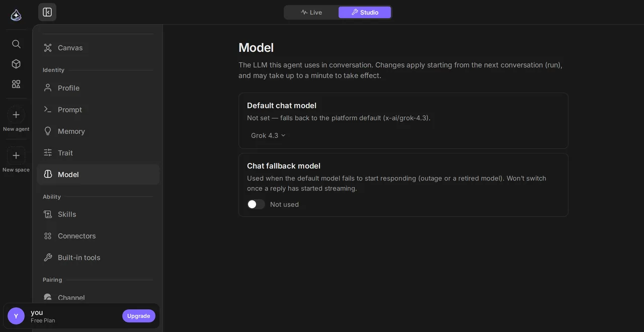644x332 pixels.
Task: Click the Memory lightbulb icon
Action: click(48, 131)
